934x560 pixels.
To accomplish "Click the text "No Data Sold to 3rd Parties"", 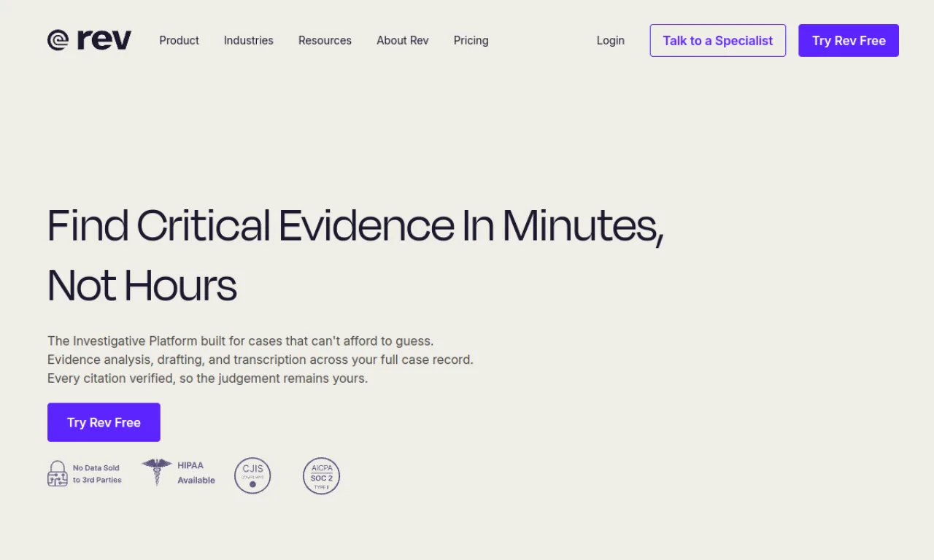I will point(97,474).
